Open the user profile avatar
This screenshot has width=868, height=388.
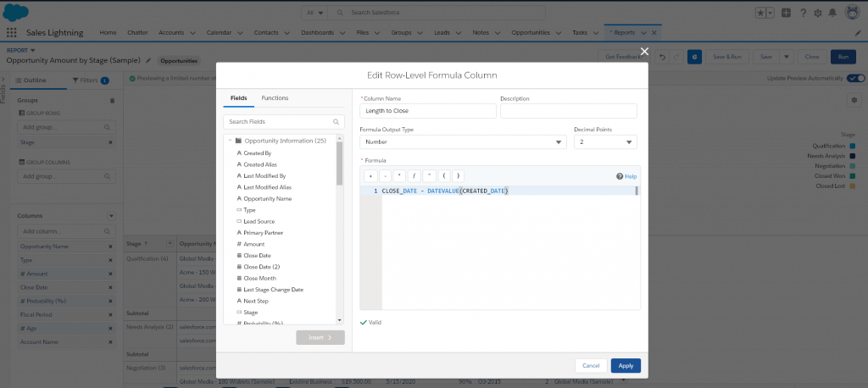853,12
